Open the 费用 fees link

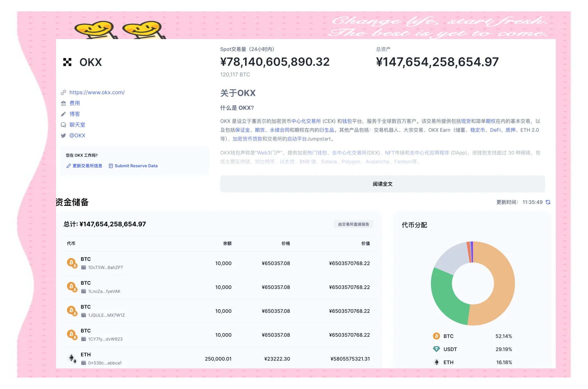(75, 103)
